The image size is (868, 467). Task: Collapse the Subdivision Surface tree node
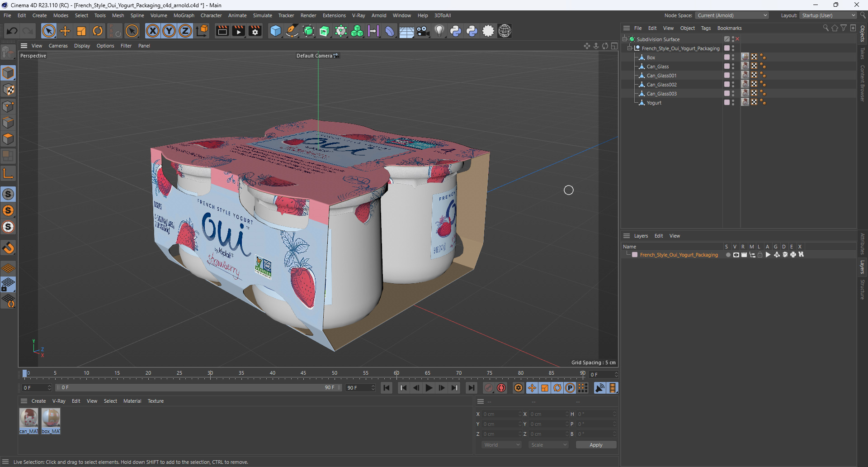625,39
